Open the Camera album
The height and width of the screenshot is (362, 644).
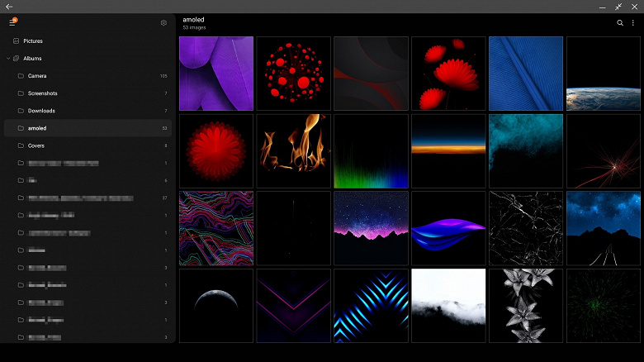click(37, 76)
